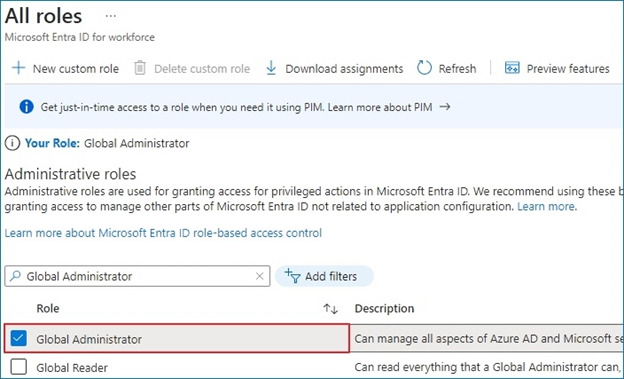Viewport: 624px width, 379px height.
Task: Click the circular Refresh icon
Action: pos(424,68)
